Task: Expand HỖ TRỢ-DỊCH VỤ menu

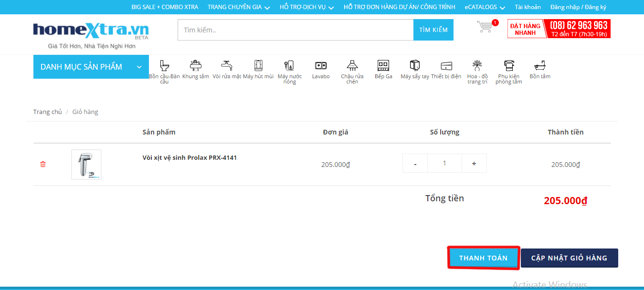Action: pos(307,7)
